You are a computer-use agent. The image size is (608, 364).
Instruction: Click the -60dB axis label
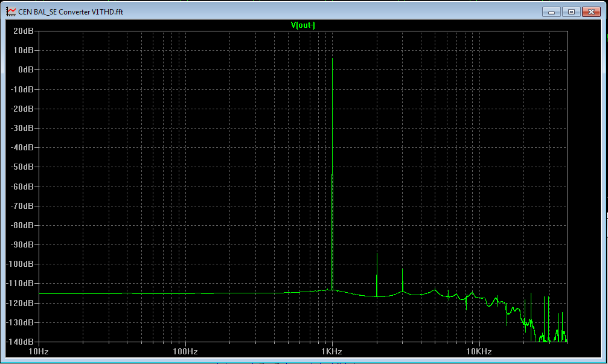pos(22,187)
